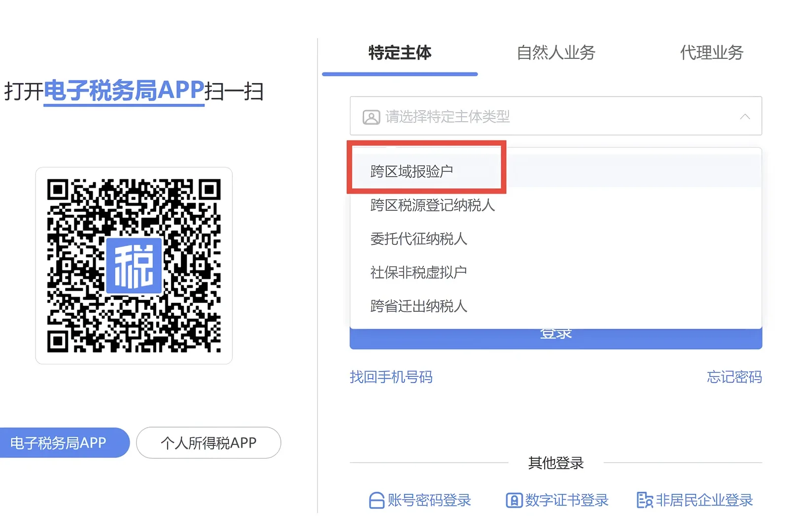Viewport: 791px width, 532px height.
Task: Select 非居民企业登录 login method
Action: pos(705,500)
